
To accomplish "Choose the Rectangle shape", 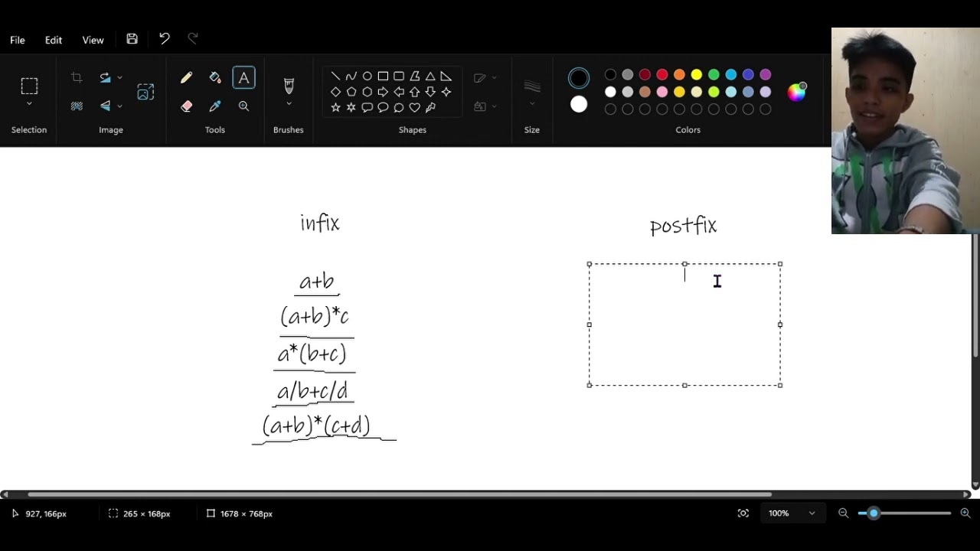I will click(383, 76).
